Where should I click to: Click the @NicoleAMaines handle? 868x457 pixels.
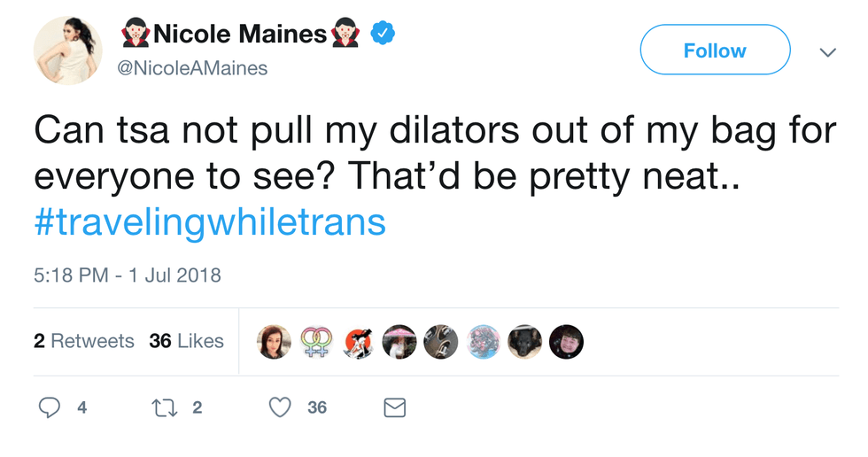coord(192,68)
